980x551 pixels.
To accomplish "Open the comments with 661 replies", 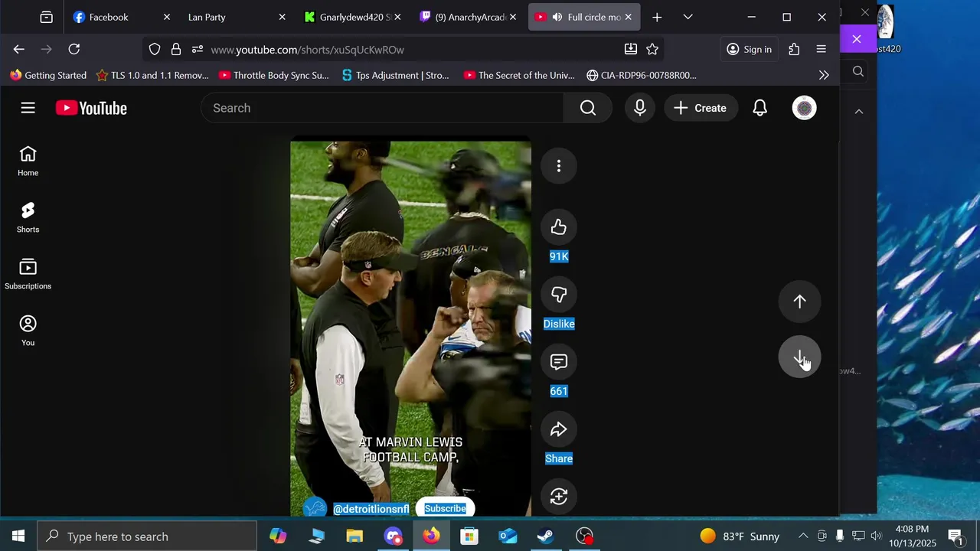I will click(x=559, y=362).
